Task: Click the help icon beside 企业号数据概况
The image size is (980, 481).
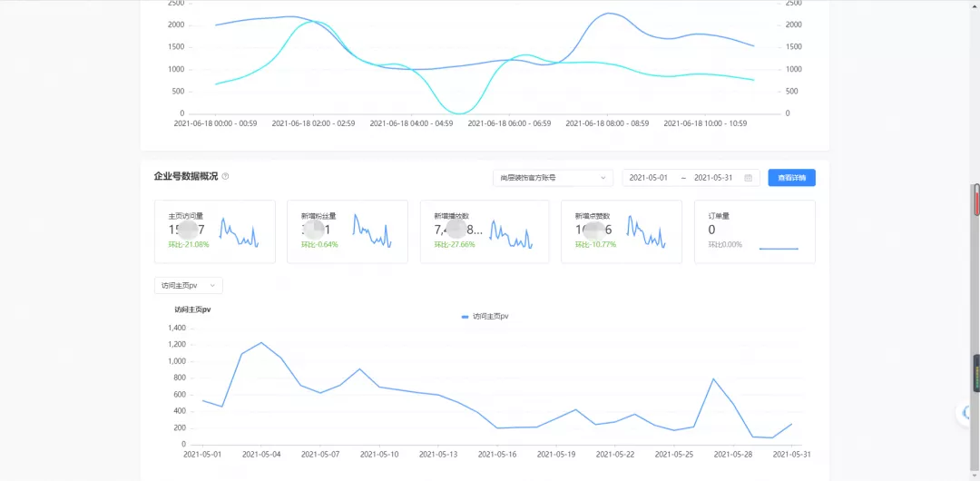Action: (225, 177)
